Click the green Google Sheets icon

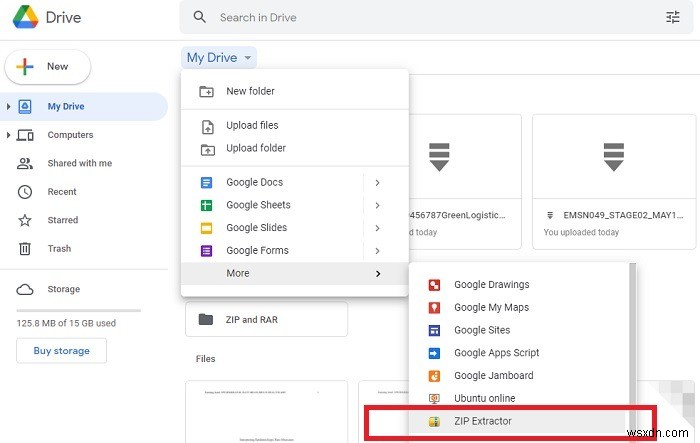point(206,205)
